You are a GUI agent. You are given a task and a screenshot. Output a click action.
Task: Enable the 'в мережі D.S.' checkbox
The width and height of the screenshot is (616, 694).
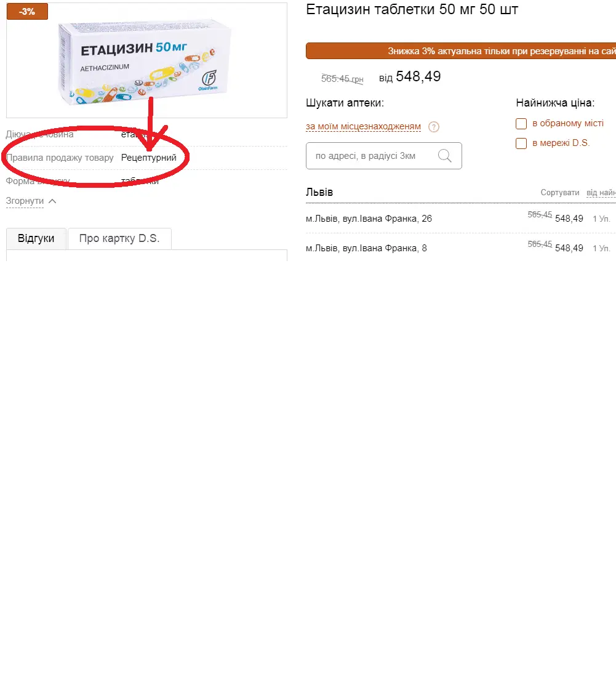point(521,143)
